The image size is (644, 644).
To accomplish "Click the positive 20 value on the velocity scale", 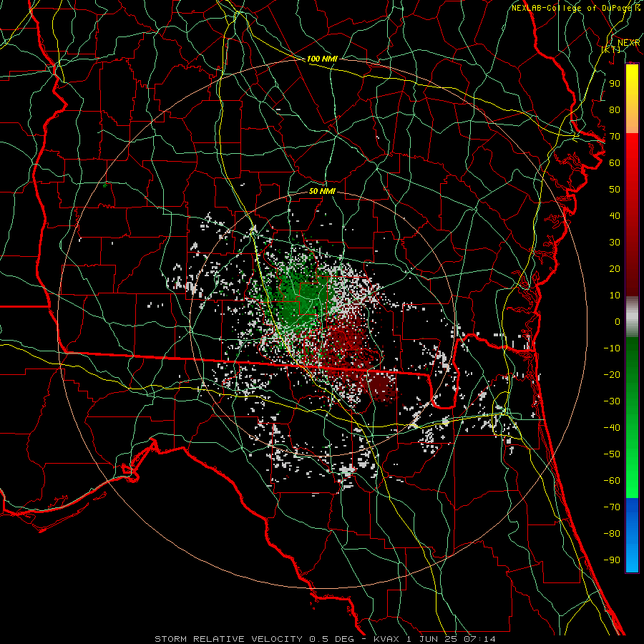I will click(615, 268).
